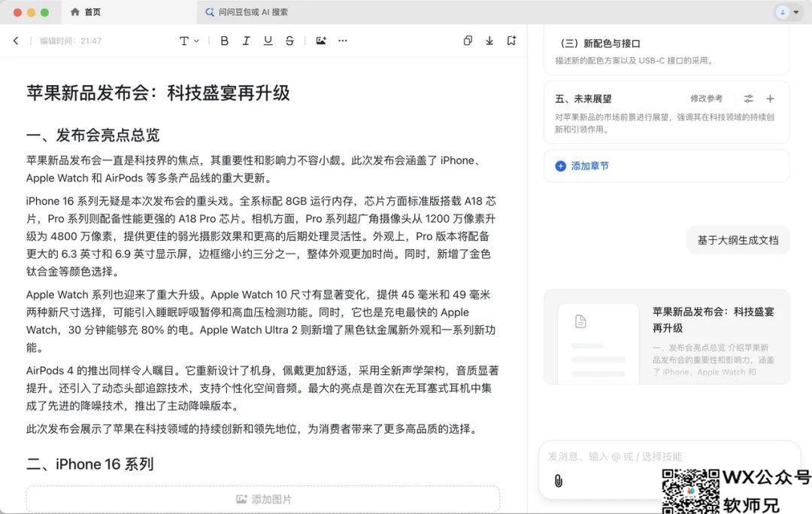812x514 pixels.
Task: Click 添加图片 placeholder under iPhone 16 系列
Action: (263, 499)
